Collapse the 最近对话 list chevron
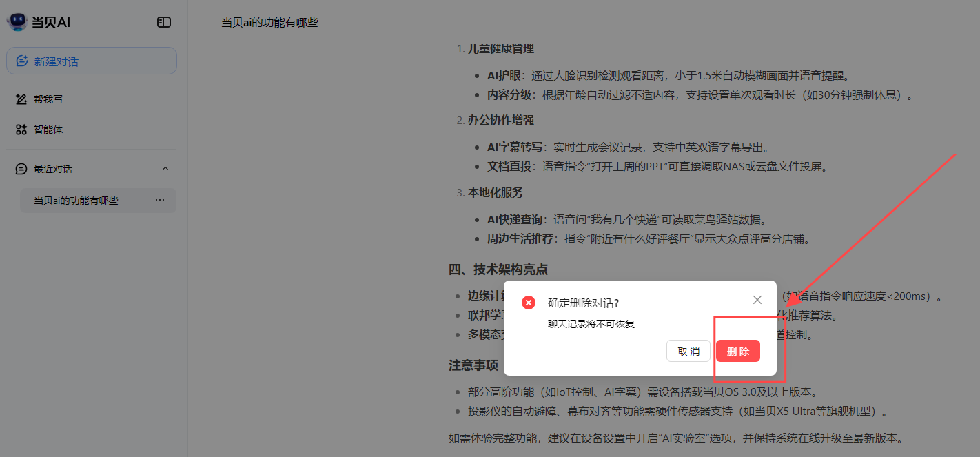Viewport: 980px width, 457px height. (x=165, y=169)
